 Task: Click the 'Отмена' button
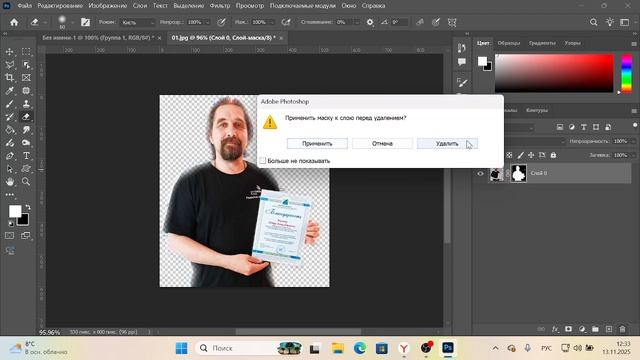[382, 144]
